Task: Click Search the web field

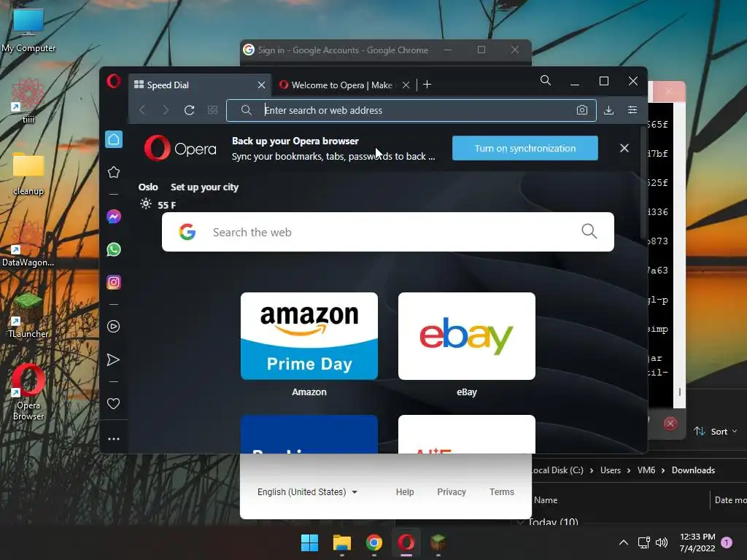Action: click(x=388, y=232)
